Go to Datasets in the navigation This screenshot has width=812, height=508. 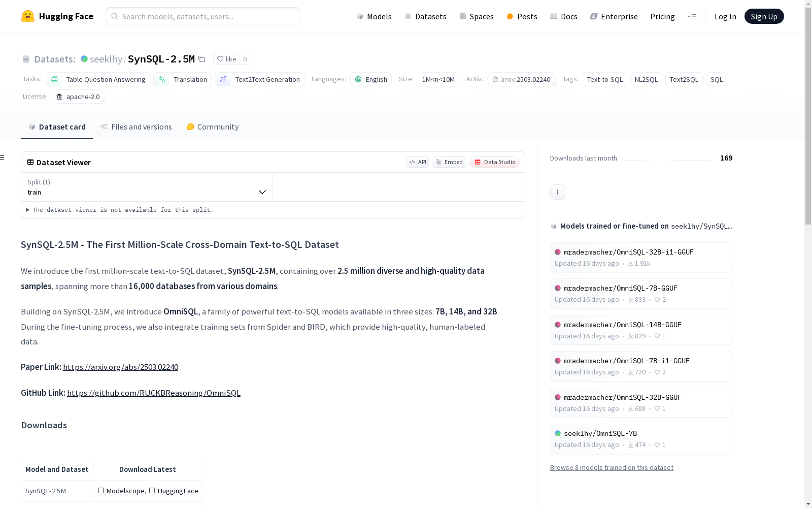[425, 16]
